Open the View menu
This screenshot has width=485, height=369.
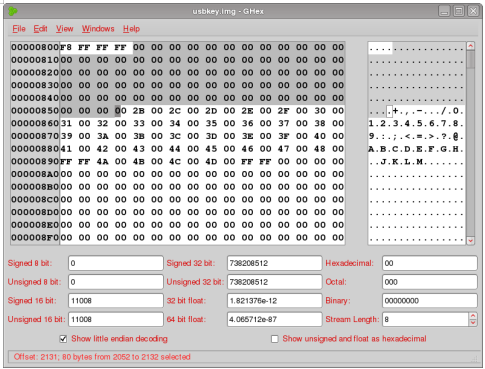(64, 29)
